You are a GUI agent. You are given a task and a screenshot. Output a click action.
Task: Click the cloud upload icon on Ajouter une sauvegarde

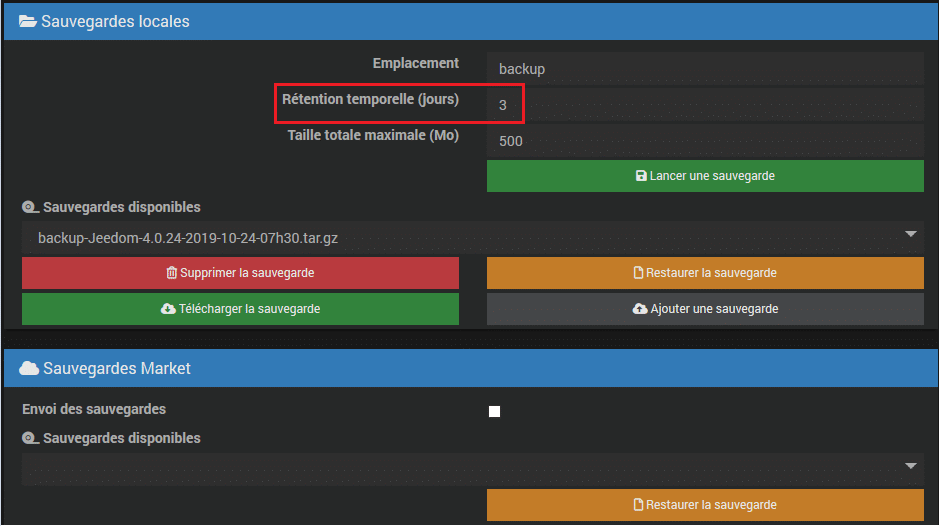click(640, 309)
